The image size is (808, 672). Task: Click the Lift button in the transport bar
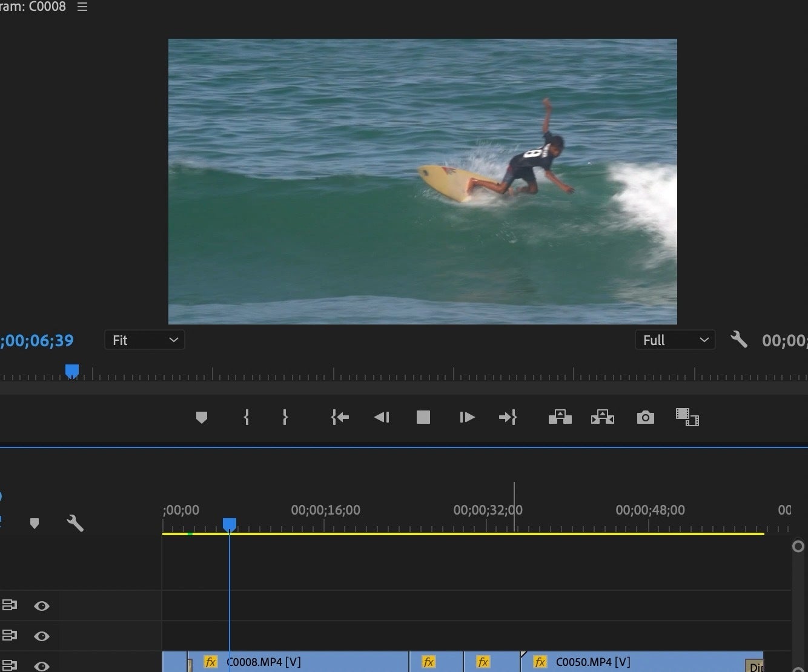click(560, 417)
